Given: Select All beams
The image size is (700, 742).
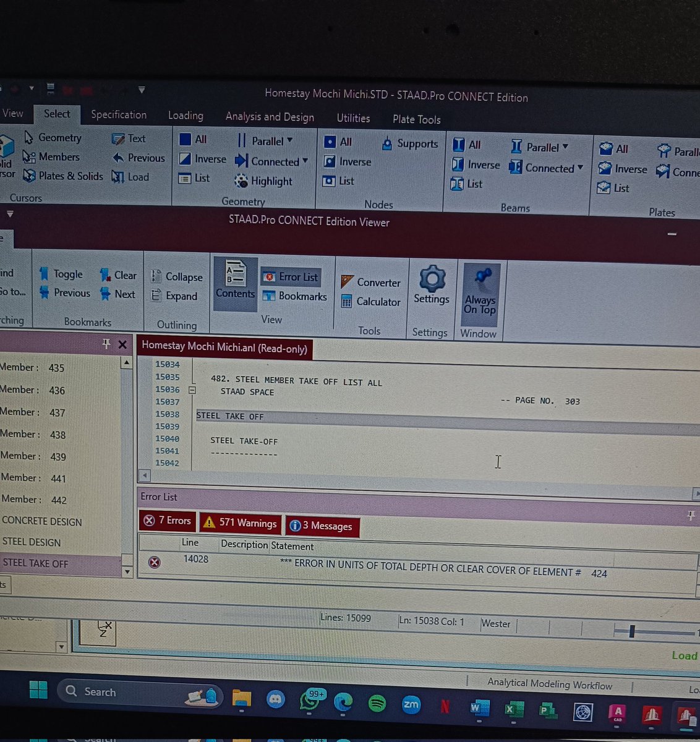Looking at the screenshot, I should click(467, 145).
